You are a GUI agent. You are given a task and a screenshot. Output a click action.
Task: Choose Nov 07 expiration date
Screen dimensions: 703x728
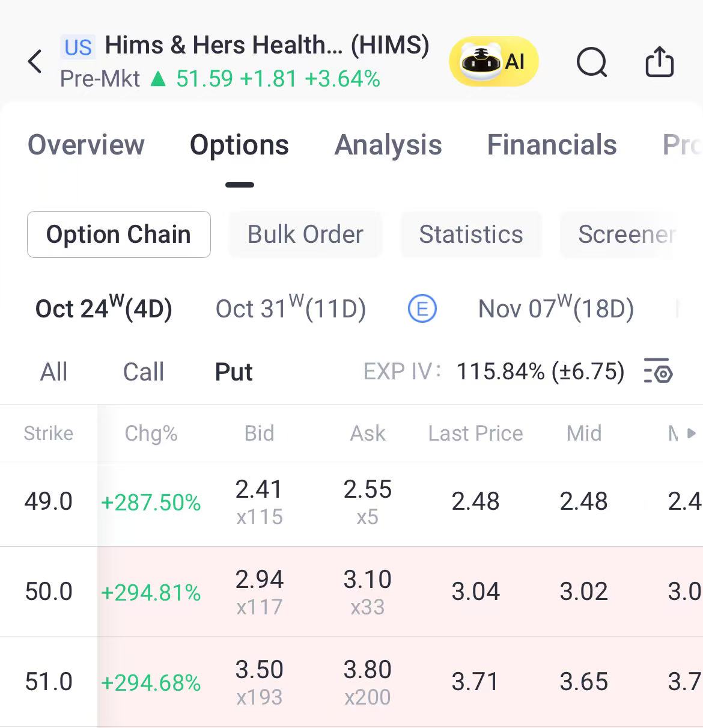tap(556, 308)
